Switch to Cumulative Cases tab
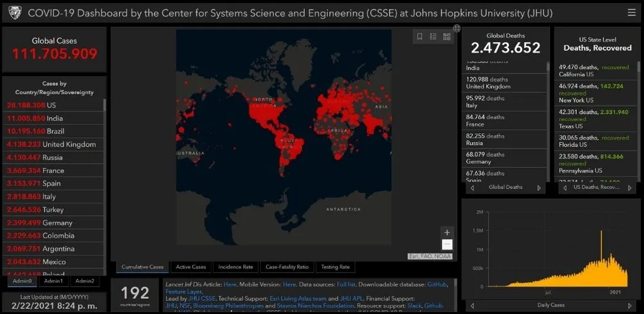This screenshot has width=644, height=314. click(x=142, y=267)
